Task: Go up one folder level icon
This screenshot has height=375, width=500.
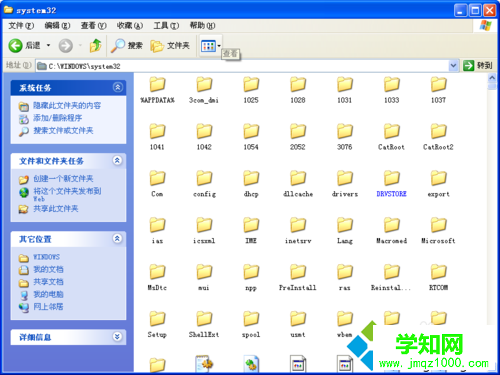Action: coord(95,46)
